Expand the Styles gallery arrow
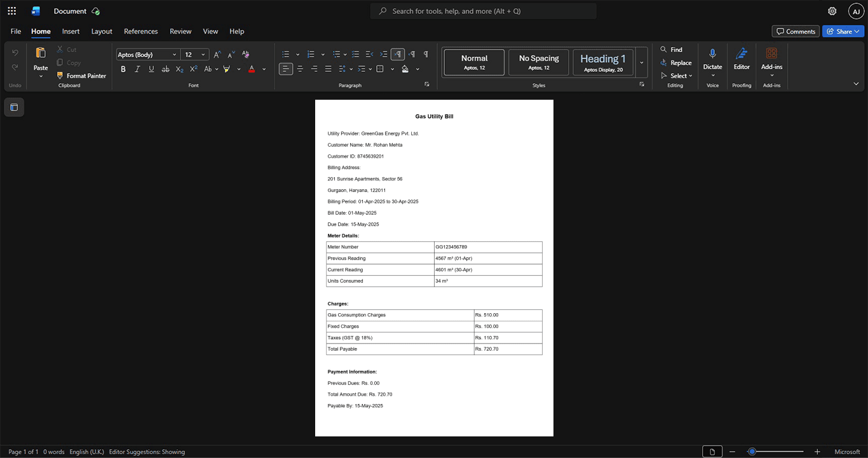This screenshot has width=868, height=458. point(642,62)
